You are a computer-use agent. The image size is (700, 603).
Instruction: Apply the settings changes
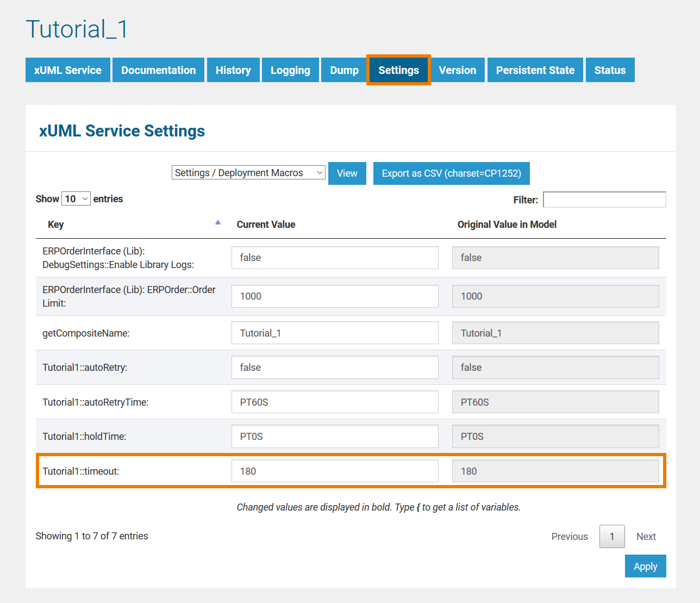coord(645,566)
